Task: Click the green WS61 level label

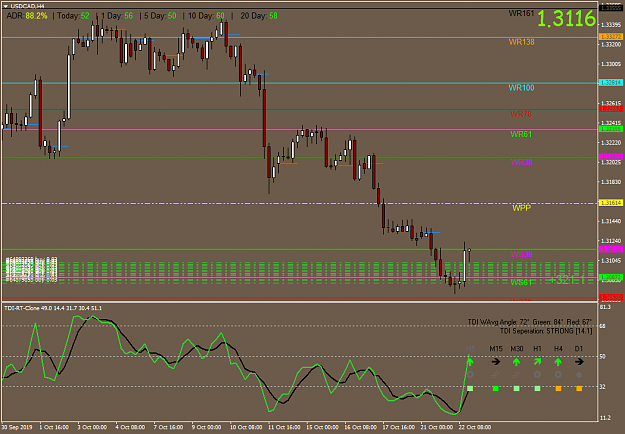Action: (521, 283)
